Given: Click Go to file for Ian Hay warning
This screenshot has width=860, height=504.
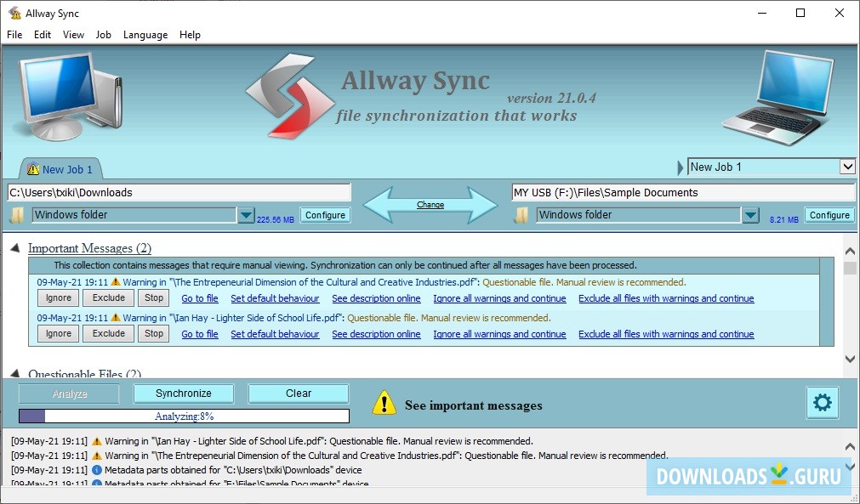Looking at the screenshot, I should (200, 334).
